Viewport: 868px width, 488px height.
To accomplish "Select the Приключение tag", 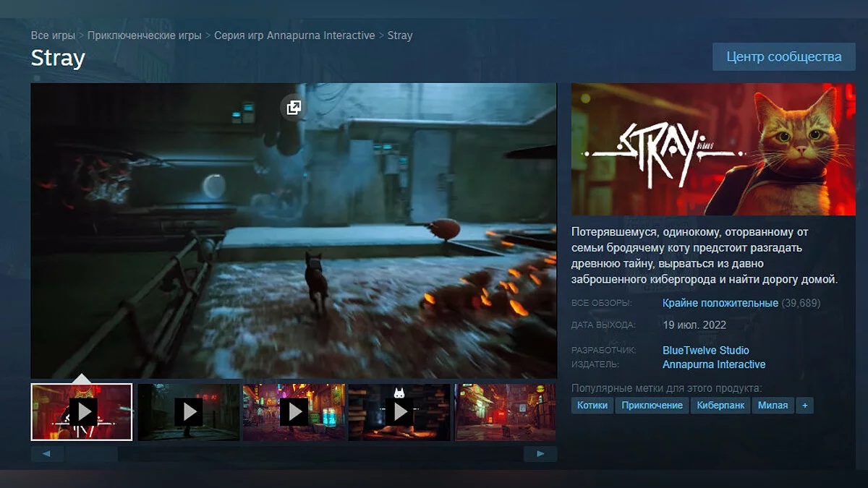I will click(x=652, y=405).
